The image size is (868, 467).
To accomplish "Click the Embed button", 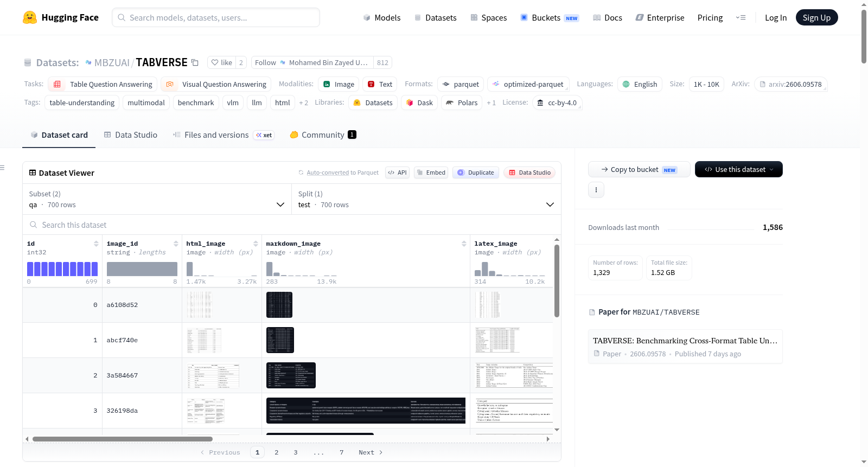I will (x=431, y=172).
